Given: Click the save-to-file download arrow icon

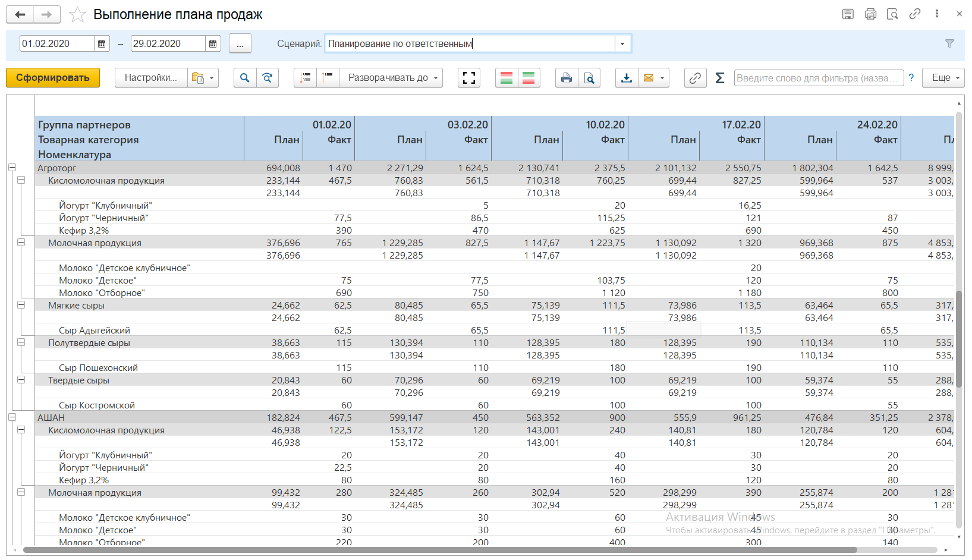Looking at the screenshot, I should [627, 78].
